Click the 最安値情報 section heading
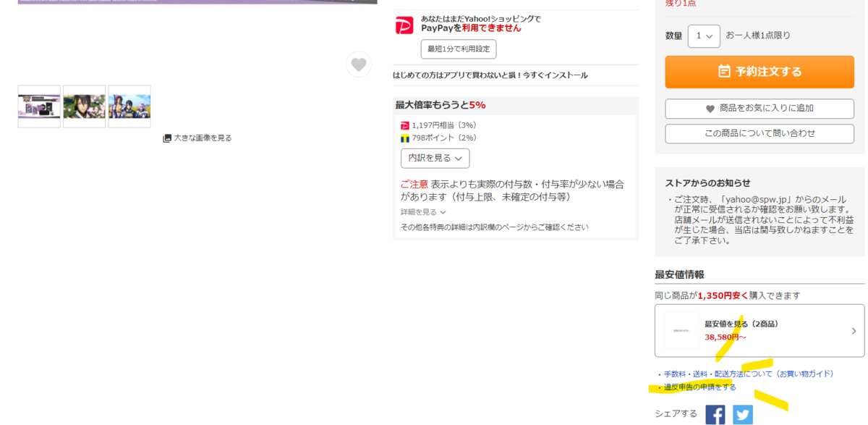 click(x=679, y=274)
